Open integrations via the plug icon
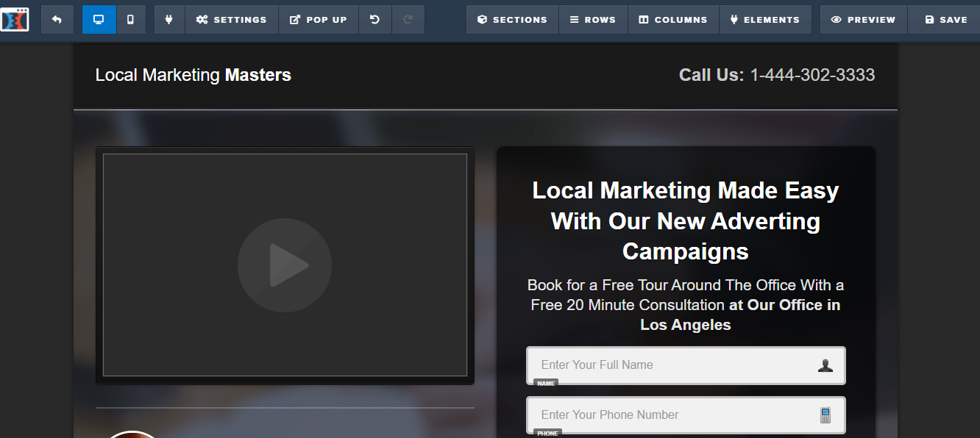This screenshot has height=438, width=980. [169, 20]
